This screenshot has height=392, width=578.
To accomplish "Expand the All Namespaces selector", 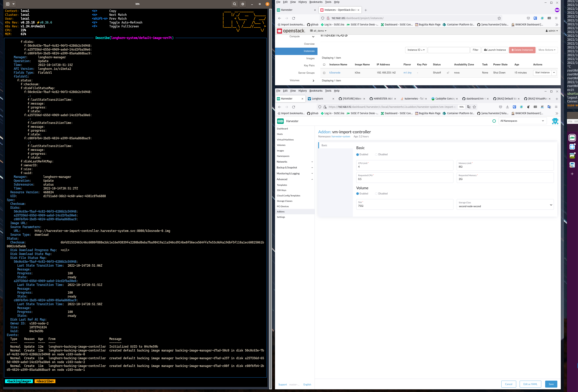I will point(522,121).
